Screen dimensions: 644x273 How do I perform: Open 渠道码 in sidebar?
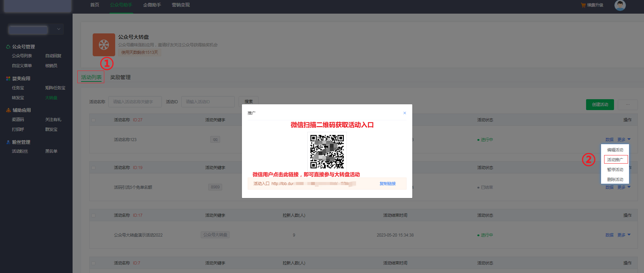point(18,119)
